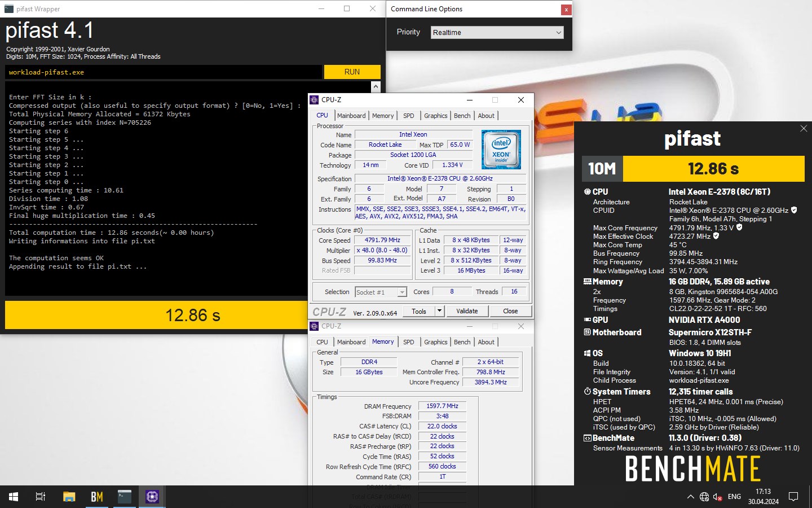Click the Tools button in CPU-Z
This screenshot has height=508, width=812.
point(419,311)
